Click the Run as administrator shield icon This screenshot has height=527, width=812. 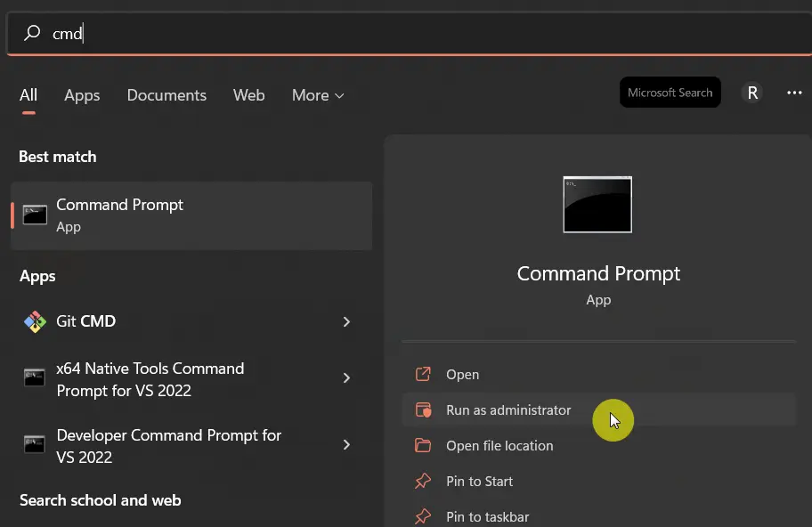point(423,409)
